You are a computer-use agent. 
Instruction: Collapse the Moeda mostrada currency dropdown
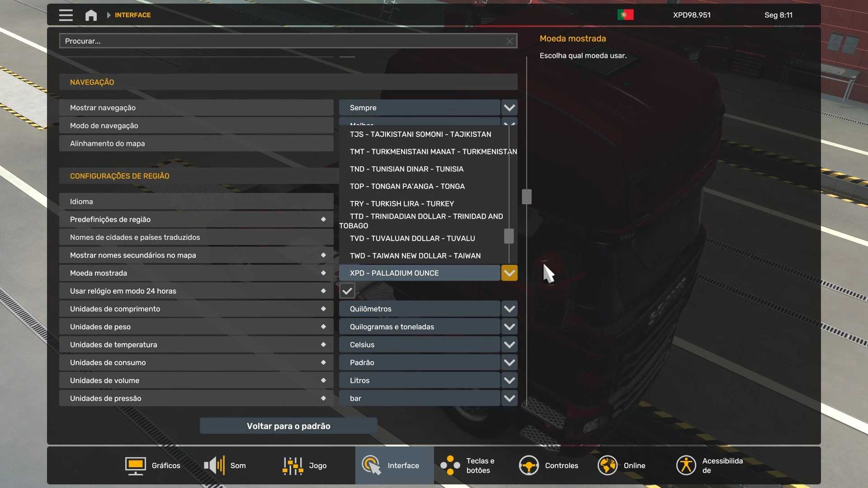(x=509, y=273)
